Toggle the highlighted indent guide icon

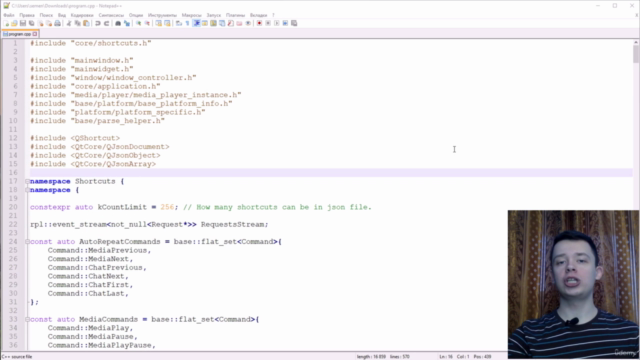pyautogui.click(x=196, y=23)
